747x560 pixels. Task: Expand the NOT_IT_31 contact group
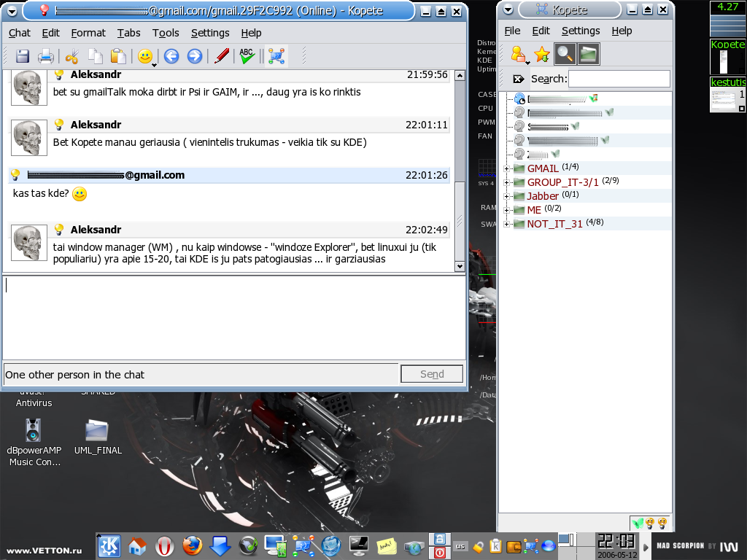coord(507,224)
